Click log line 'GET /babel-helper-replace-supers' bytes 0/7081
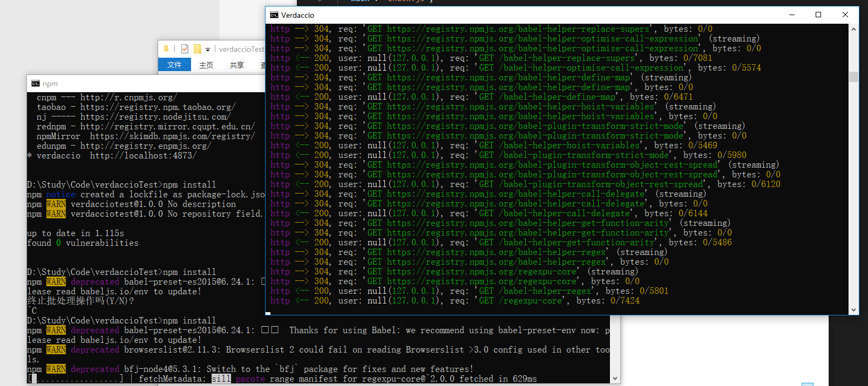 pyautogui.click(x=491, y=58)
